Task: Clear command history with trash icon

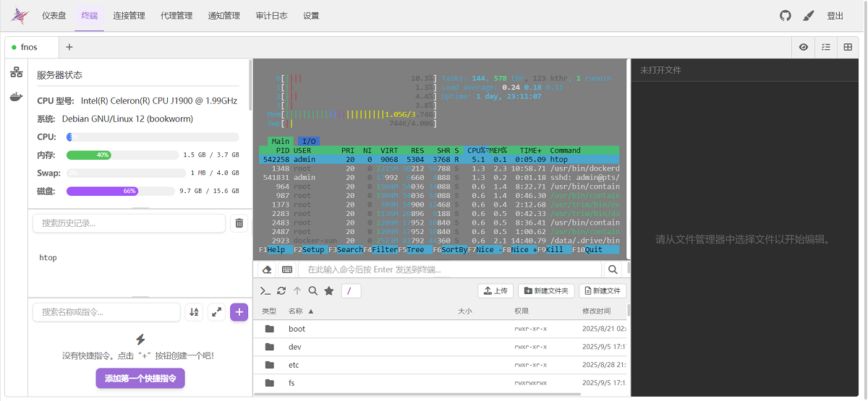Action: click(239, 223)
